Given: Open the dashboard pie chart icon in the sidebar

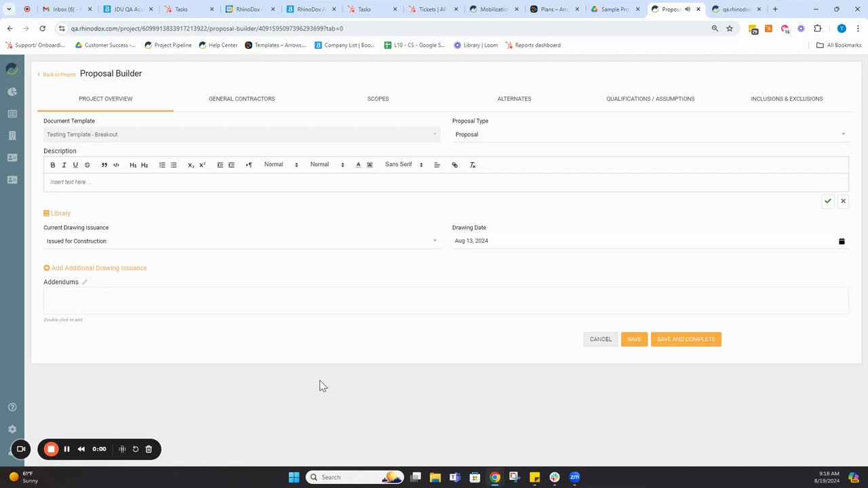Looking at the screenshot, I should pyautogui.click(x=12, y=92).
